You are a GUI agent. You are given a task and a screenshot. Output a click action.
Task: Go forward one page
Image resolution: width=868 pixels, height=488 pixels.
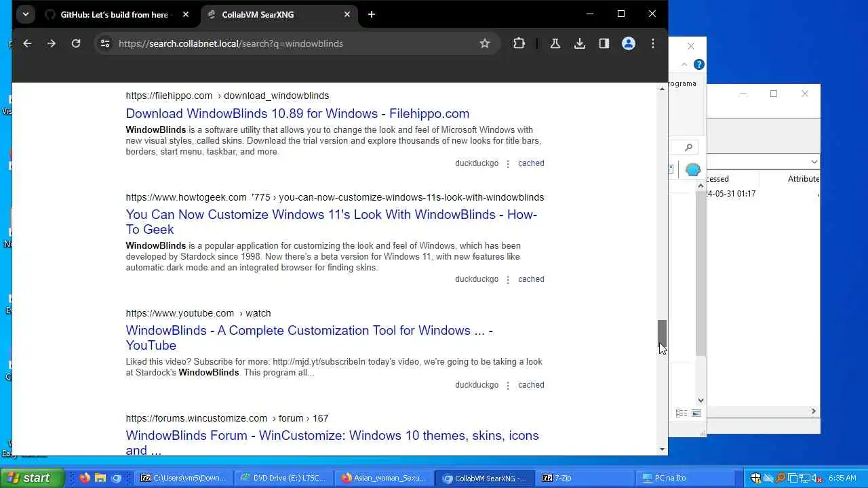tap(52, 43)
